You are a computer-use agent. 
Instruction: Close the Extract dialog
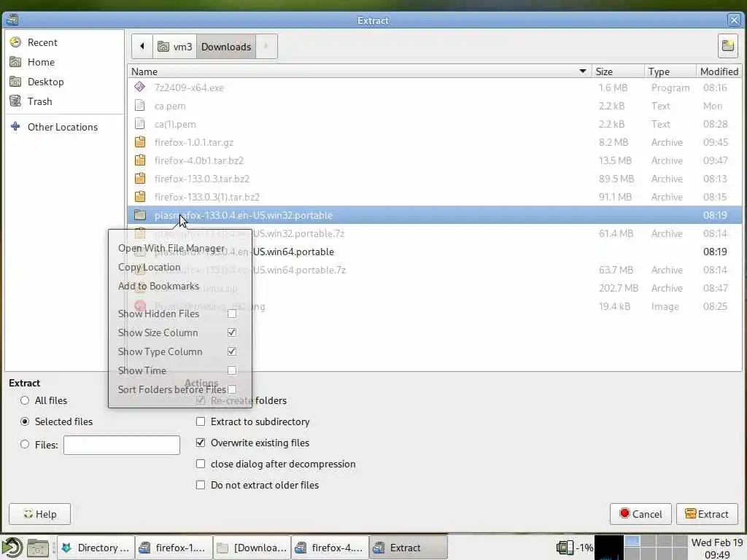pyautogui.click(x=734, y=20)
